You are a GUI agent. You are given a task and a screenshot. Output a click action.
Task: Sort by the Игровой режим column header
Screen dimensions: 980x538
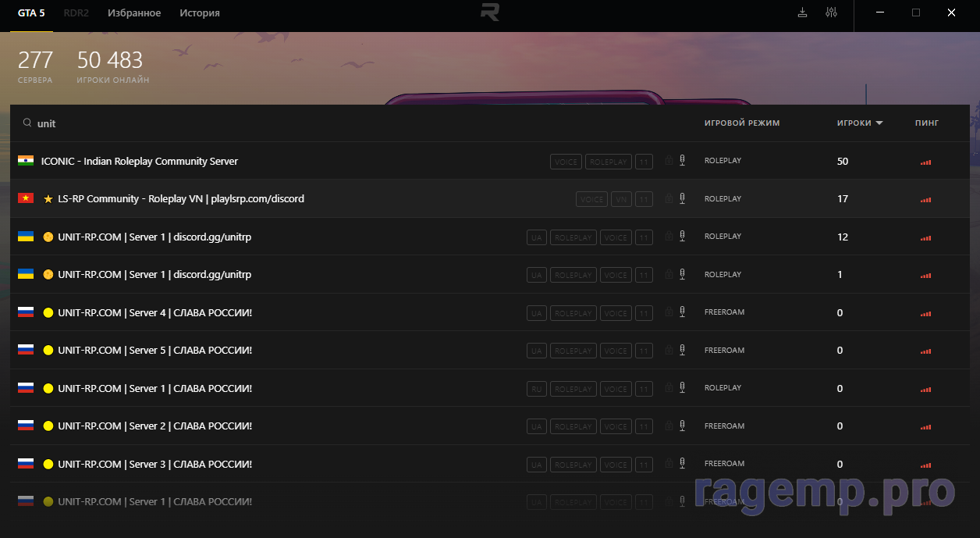coord(741,123)
